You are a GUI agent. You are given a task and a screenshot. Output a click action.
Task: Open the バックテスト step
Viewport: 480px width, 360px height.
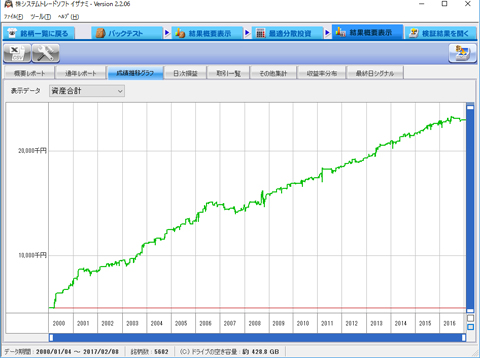[127, 33]
